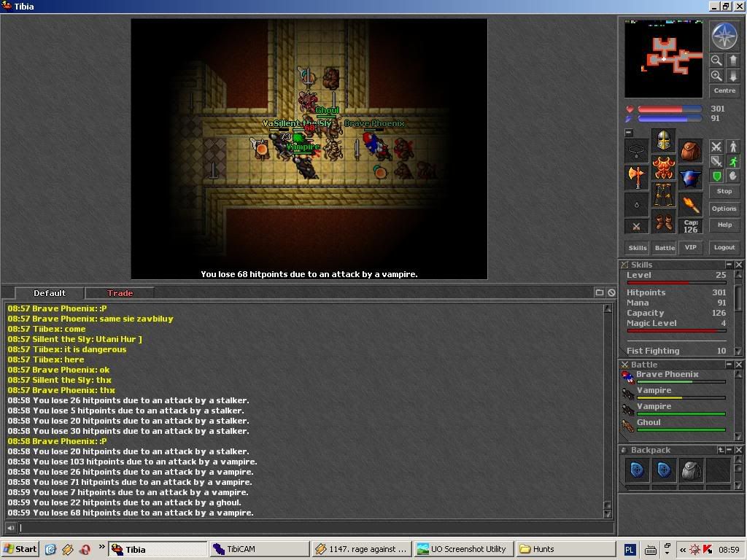Show the minimap floor below
The image size is (747, 560).
pyautogui.click(x=733, y=76)
